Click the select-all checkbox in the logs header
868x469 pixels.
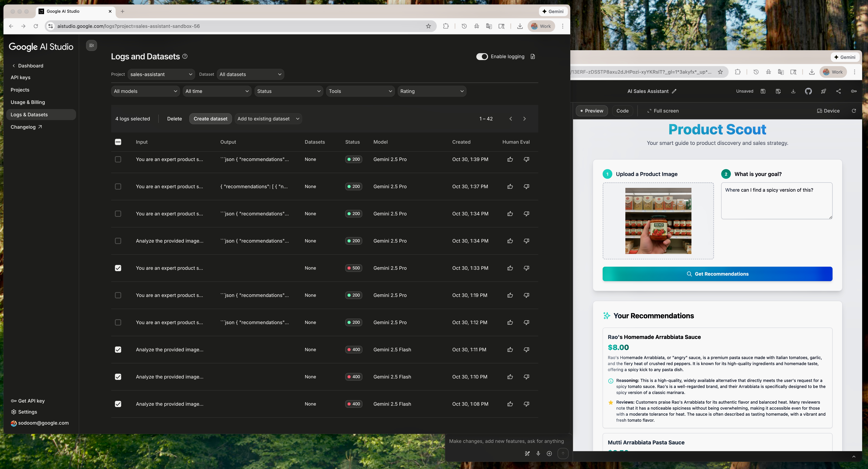point(118,142)
